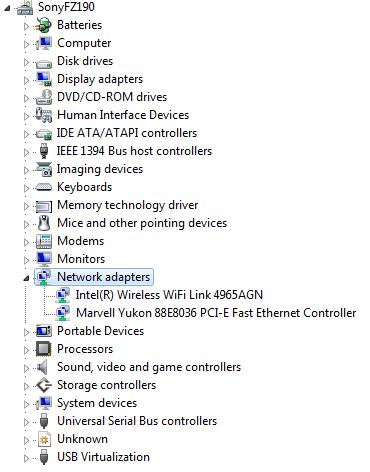Select the Imaging devices camera icon

[44, 169]
